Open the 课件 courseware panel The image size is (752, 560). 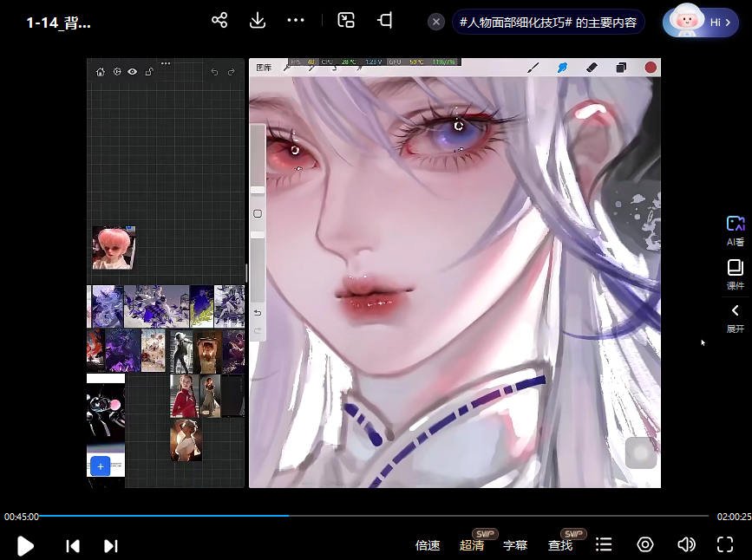coord(735,276)
